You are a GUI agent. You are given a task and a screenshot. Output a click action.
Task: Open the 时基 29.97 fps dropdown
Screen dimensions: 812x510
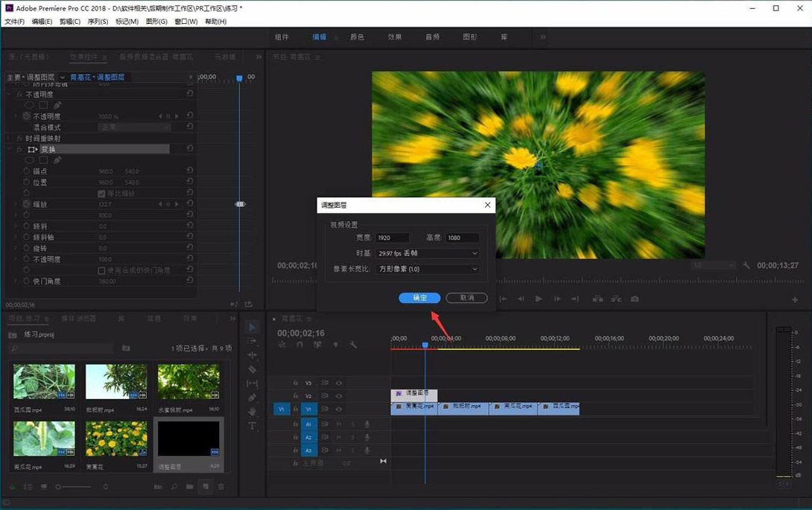click(428, 253)
